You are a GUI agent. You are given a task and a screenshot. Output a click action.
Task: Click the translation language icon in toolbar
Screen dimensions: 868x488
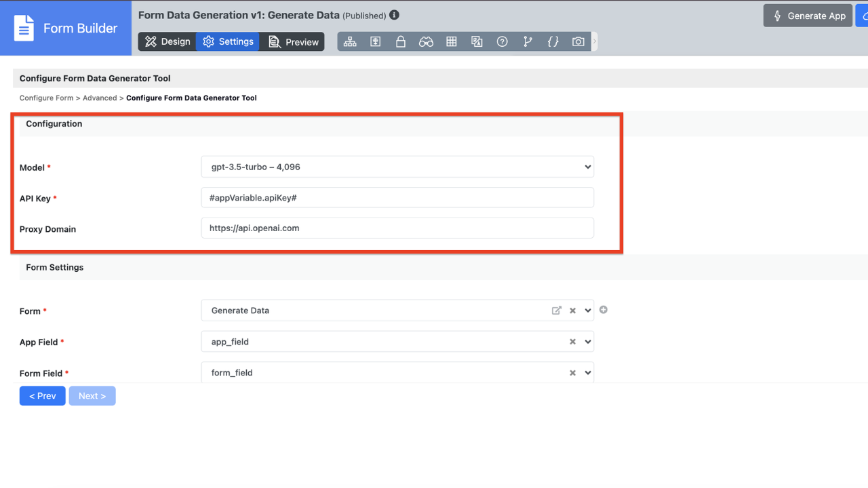(477, 42)
